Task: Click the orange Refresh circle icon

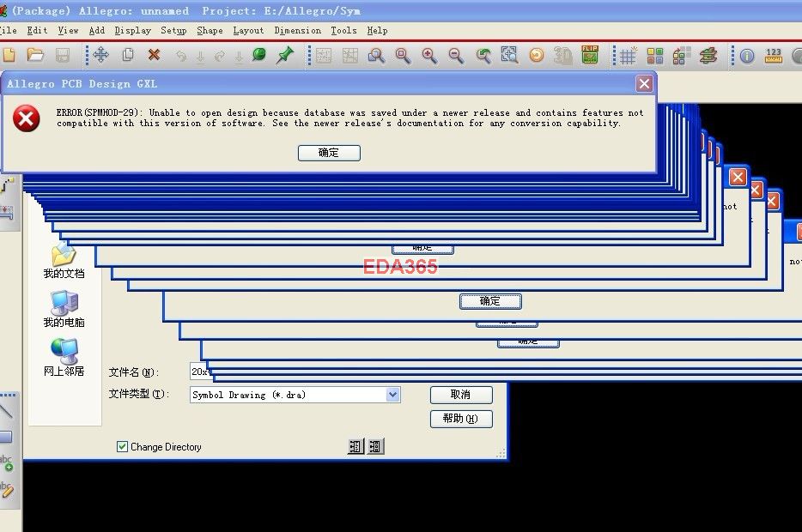Action: click(x=537, y=55)
